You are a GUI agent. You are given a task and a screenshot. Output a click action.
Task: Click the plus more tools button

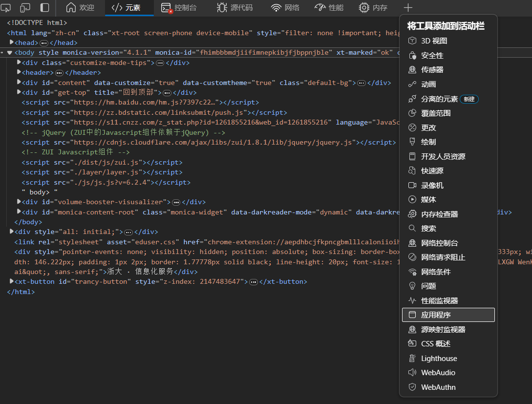pos(408,7)
